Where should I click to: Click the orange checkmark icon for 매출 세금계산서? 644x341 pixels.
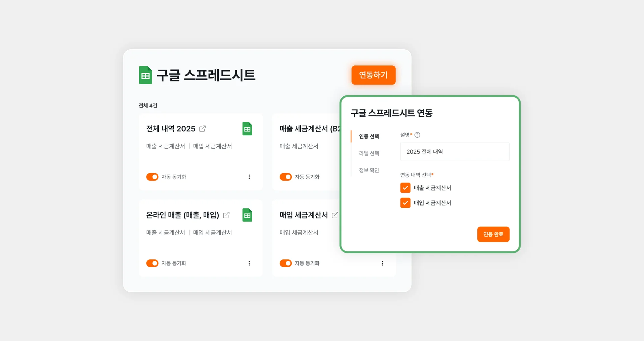(406, 188)
